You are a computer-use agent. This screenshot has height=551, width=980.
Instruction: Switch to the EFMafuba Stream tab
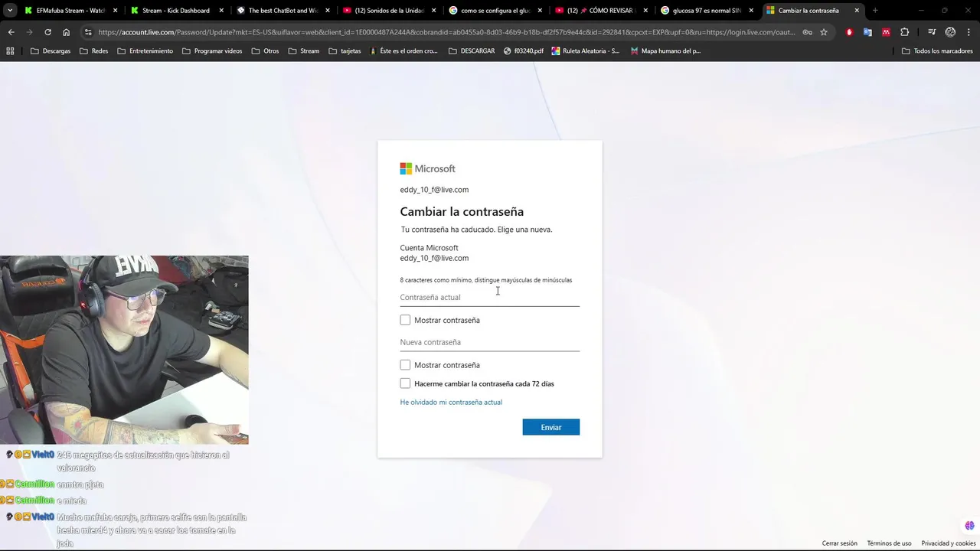tap(70, 11)
